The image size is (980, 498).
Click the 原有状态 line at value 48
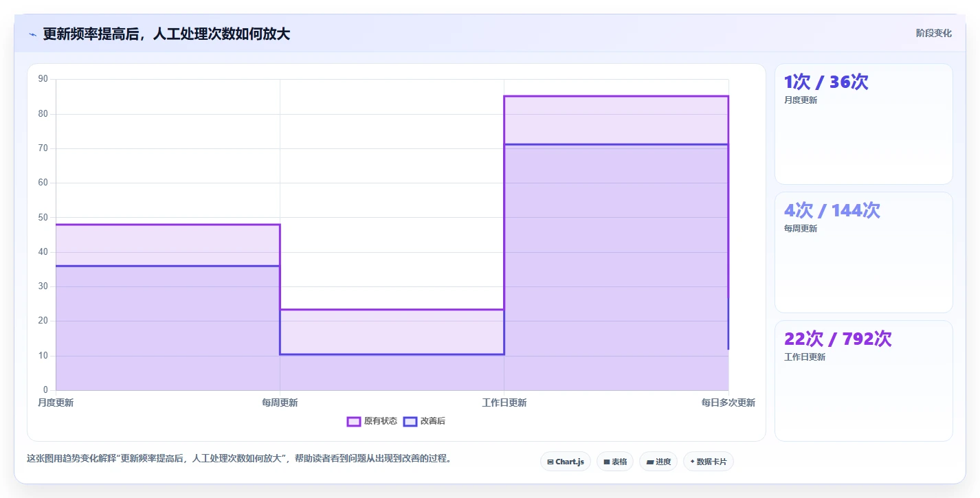tap(168, 225)
